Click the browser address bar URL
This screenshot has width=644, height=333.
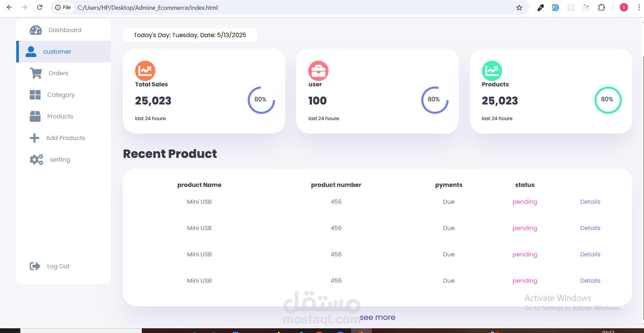(x=148, y=7)
